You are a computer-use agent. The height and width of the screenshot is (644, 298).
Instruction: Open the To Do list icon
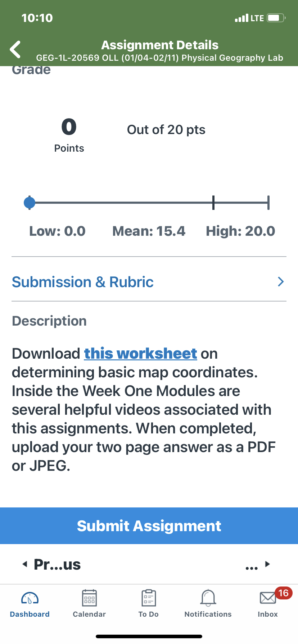tap(149, 598)
